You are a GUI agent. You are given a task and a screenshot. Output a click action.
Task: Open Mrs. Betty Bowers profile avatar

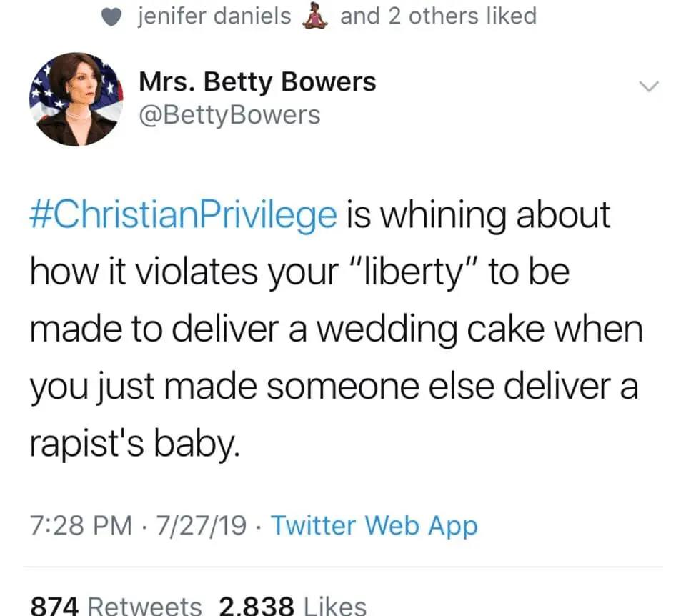(76, 99)
